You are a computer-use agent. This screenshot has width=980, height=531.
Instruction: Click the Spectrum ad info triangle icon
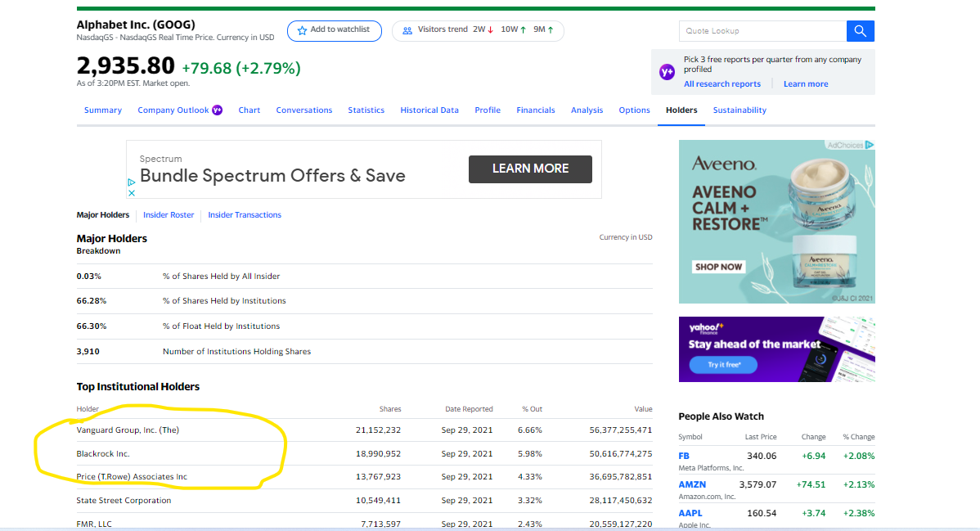click(x=131, y=182)
